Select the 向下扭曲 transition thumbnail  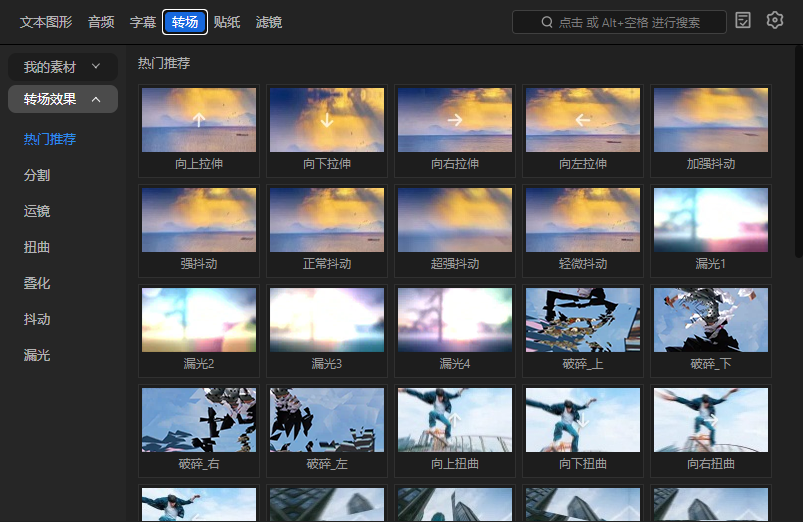click(x=583, y=420)
